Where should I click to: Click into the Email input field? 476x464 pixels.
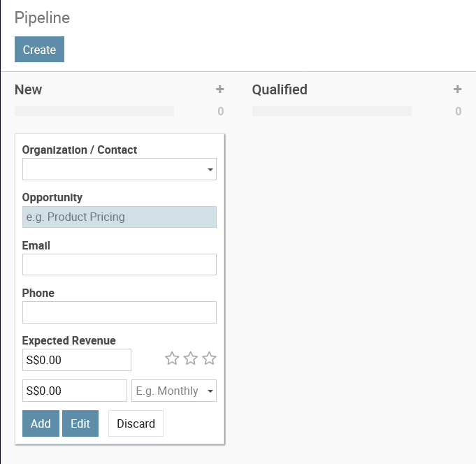[x=120, y=265]
